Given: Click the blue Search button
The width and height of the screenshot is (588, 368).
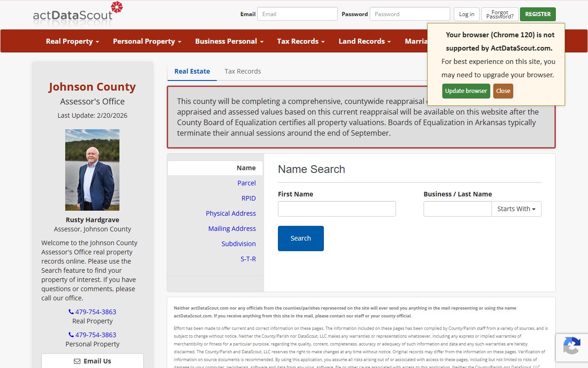Looking at the screenshot, I should [x=301, y=238].
